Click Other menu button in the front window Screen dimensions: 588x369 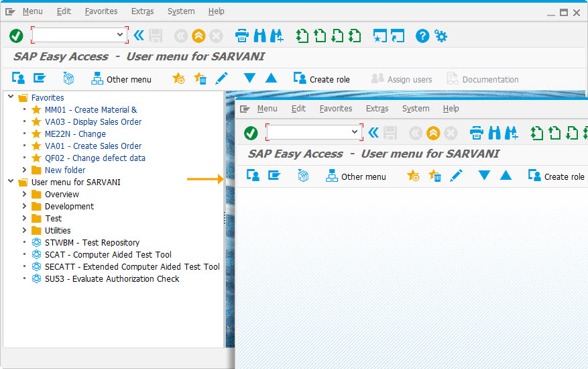tap(355, 176)
